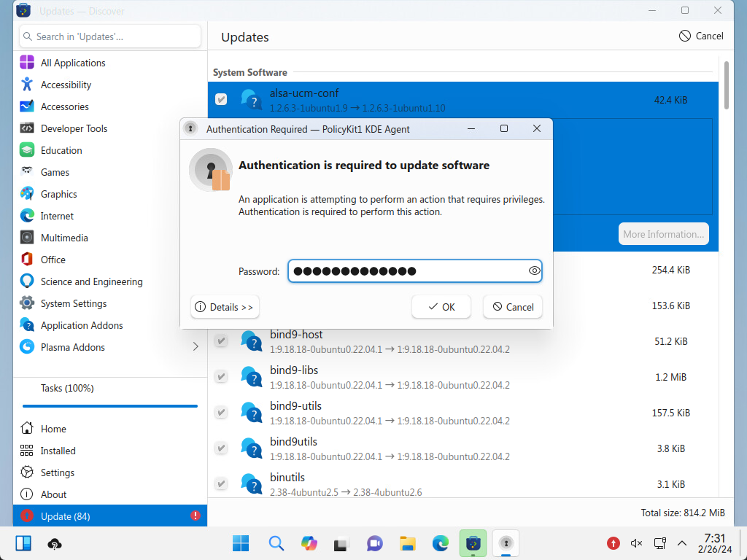The width and height of the screenshot is (747, 560).
Task: Click the Accessibility category icon
Action: (x=27, y=85)
